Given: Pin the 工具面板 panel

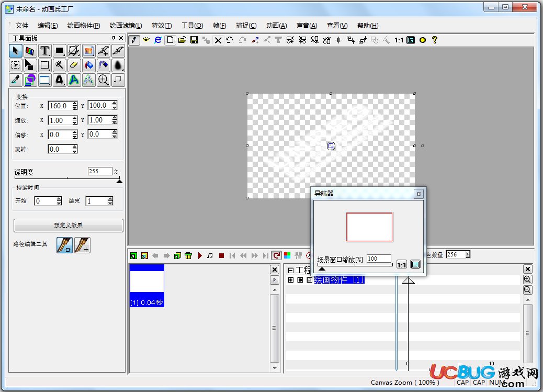Looking at the screenshot, I should pos(113,38).
